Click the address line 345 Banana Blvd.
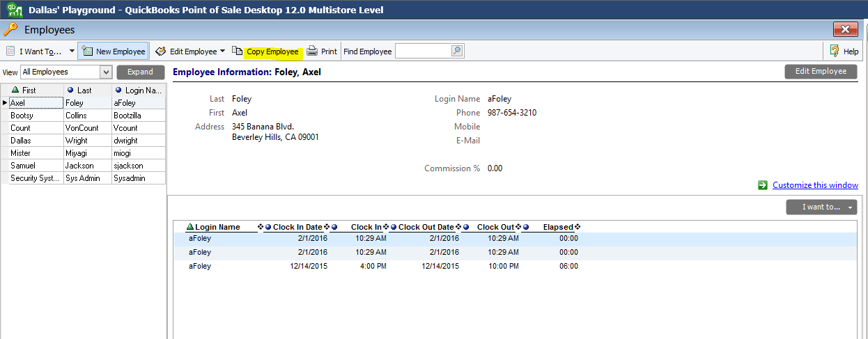This screenshot has width=868, height=339. tap(263, 127)
